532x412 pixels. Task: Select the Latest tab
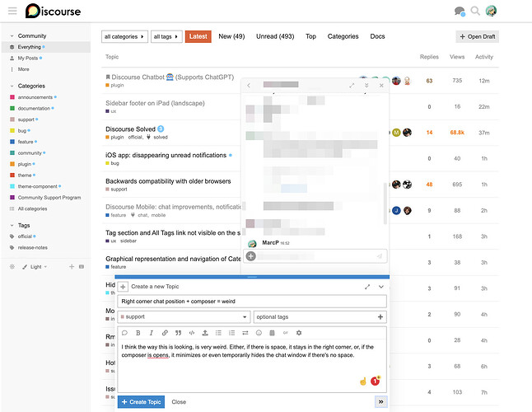198,36
